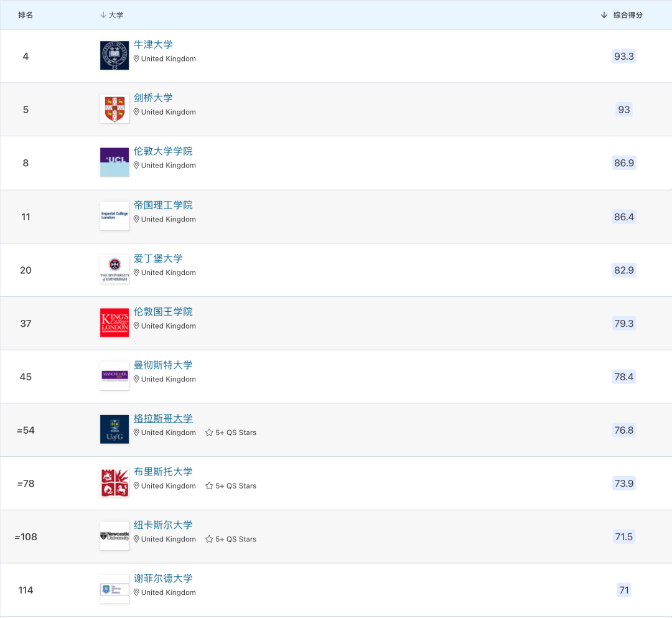Click score 71.5 for 纽卡斯尔大学

[x=624, y=536]
